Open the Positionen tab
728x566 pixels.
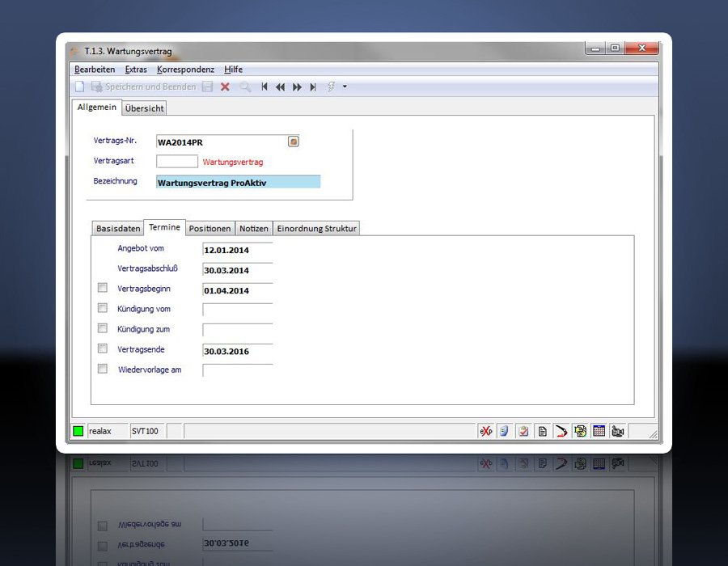[210, 229]
